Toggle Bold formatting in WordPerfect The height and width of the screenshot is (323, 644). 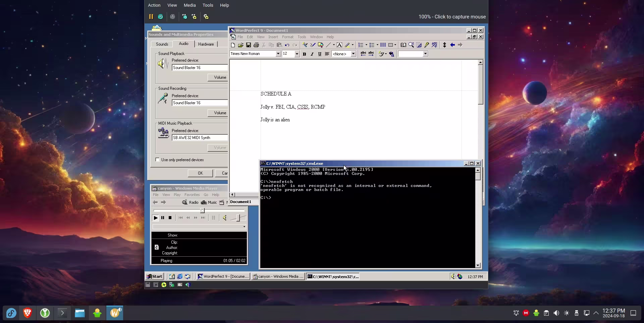point(305,54)
